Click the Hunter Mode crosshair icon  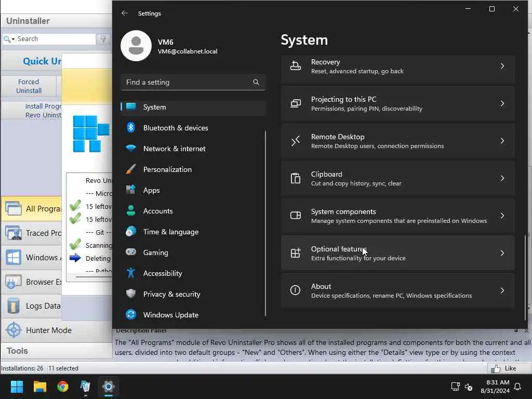[14, 330]
